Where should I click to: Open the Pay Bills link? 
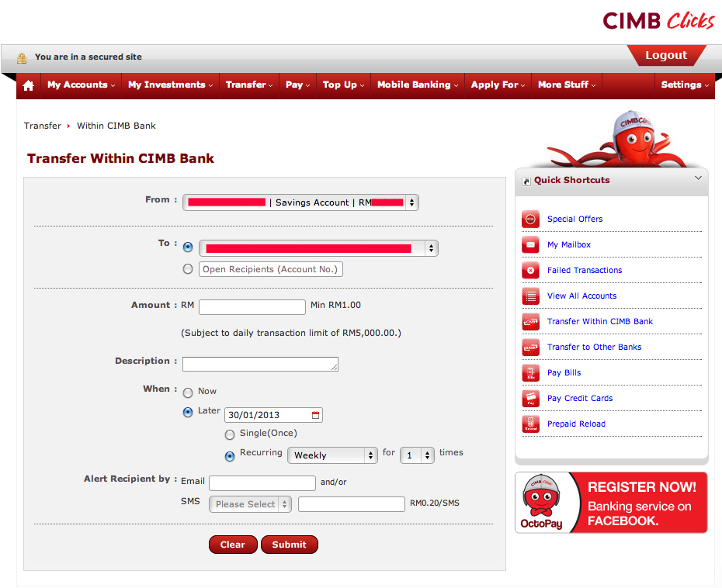[x=564, y=372]
